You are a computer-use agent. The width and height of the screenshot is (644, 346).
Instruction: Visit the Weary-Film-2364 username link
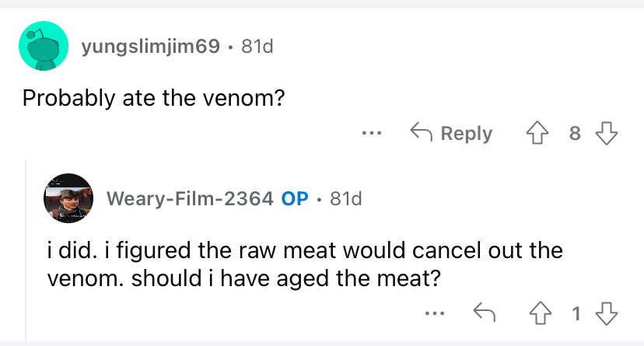pyautogui.click(x=189, y=198)
